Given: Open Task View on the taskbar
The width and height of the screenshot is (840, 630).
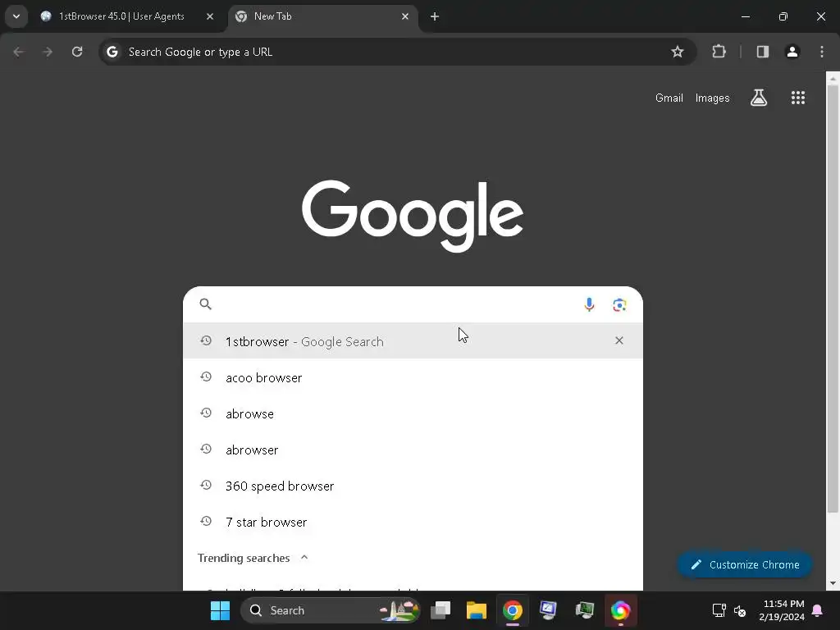Looking at the screenshot, I should (441, 610).
